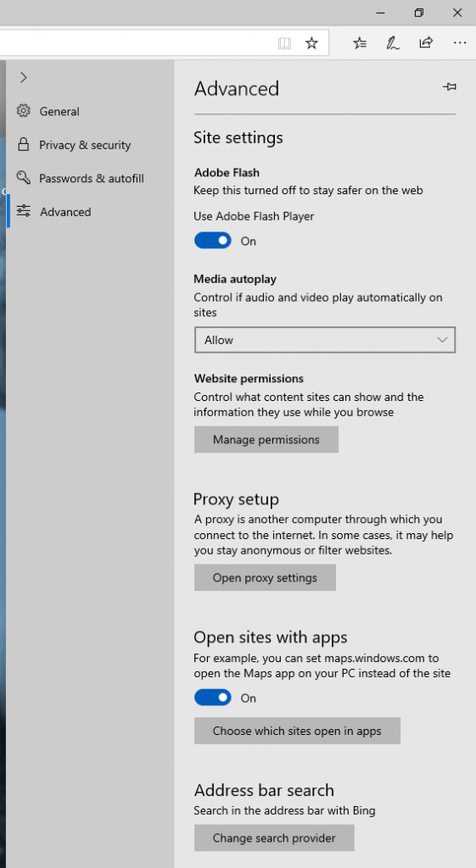
Task: Disable the Open sites with apps toggle
Action: [213, 698]
